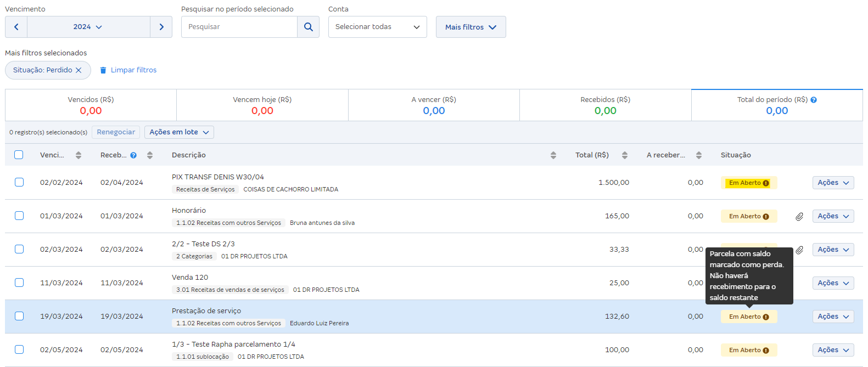868x367 pixels.
Task: Click the previous year arrow
Action: [16, 27]
